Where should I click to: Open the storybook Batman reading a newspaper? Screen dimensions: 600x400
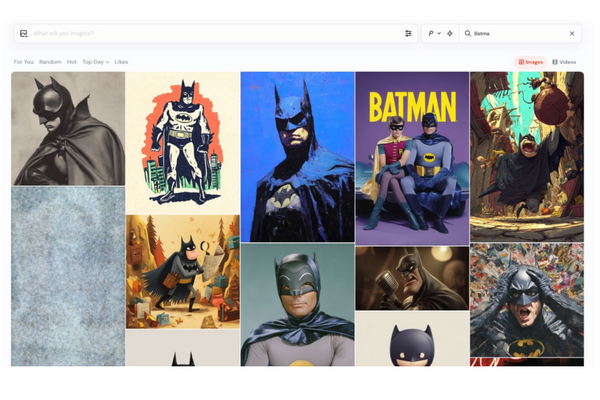183,272
